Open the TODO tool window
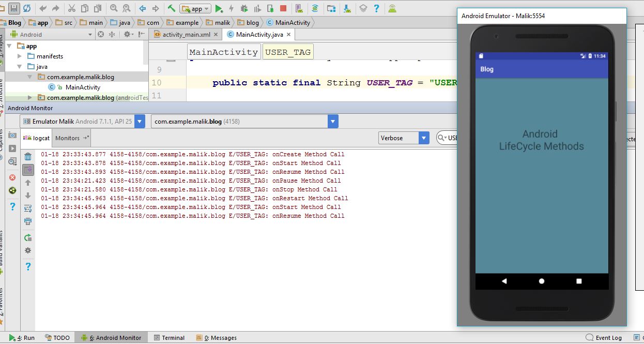The width and height of the screenshot is (644, 344). (x=57, y=337)
